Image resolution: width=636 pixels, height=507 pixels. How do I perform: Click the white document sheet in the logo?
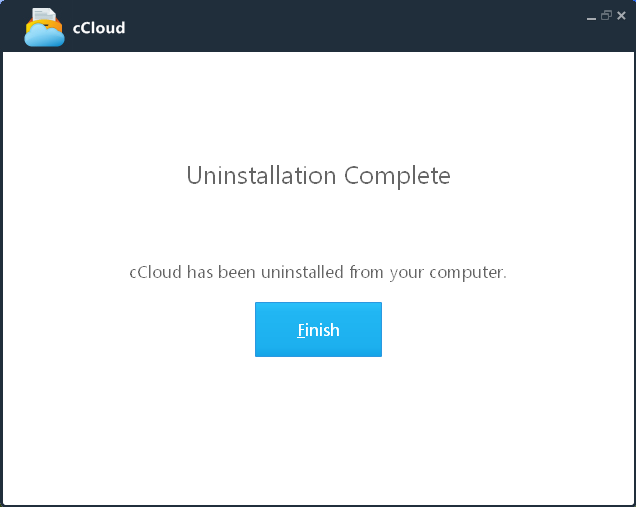click(44, 15)
